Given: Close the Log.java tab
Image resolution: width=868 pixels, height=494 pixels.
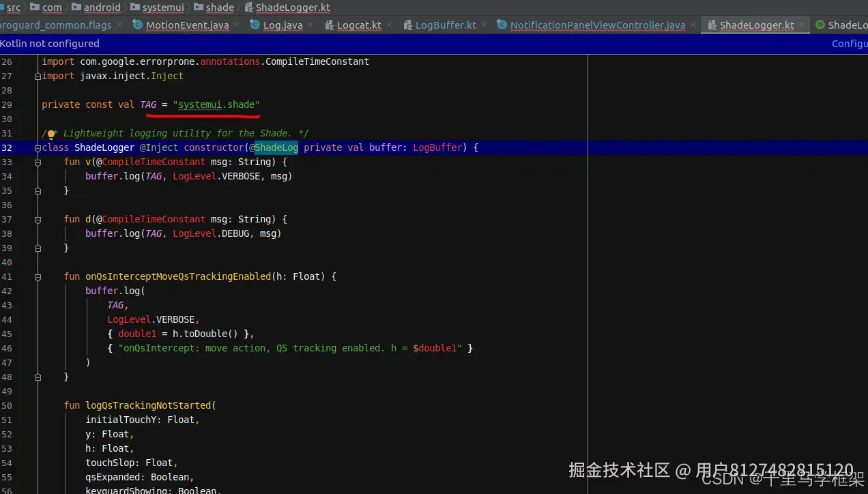Looking at the screenshot, I should tap(310, 25).
